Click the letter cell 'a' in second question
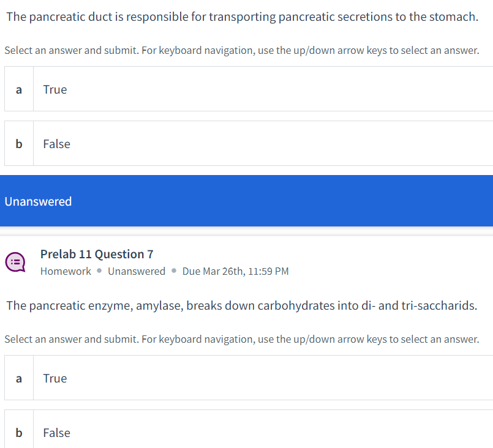Image resolution: width=493 pixels, height=448 pixels. point(18,378)
